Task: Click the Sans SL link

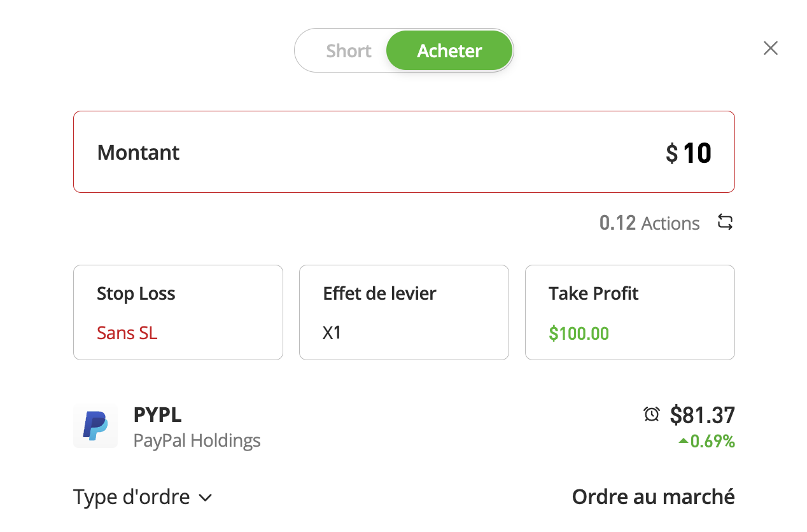Action: 127,333
